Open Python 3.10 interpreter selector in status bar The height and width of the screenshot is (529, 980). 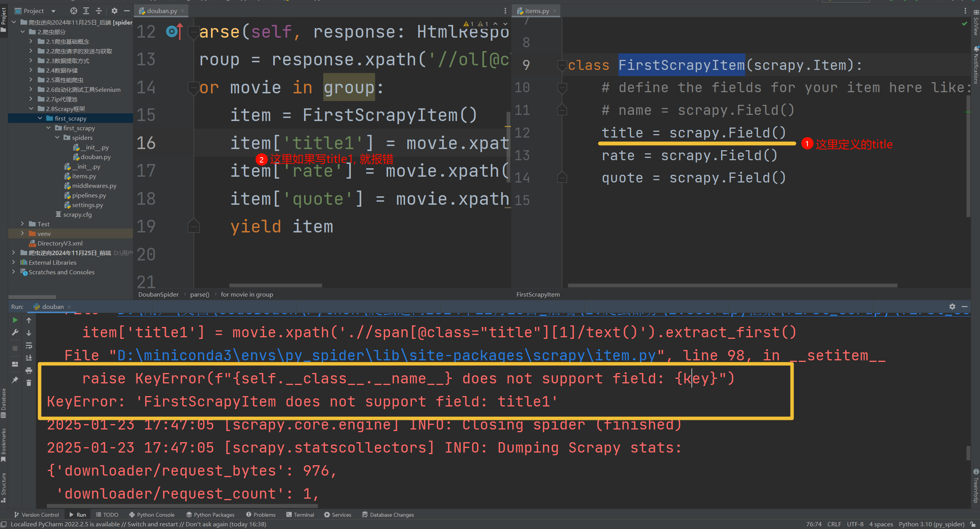tap(931, 524)
